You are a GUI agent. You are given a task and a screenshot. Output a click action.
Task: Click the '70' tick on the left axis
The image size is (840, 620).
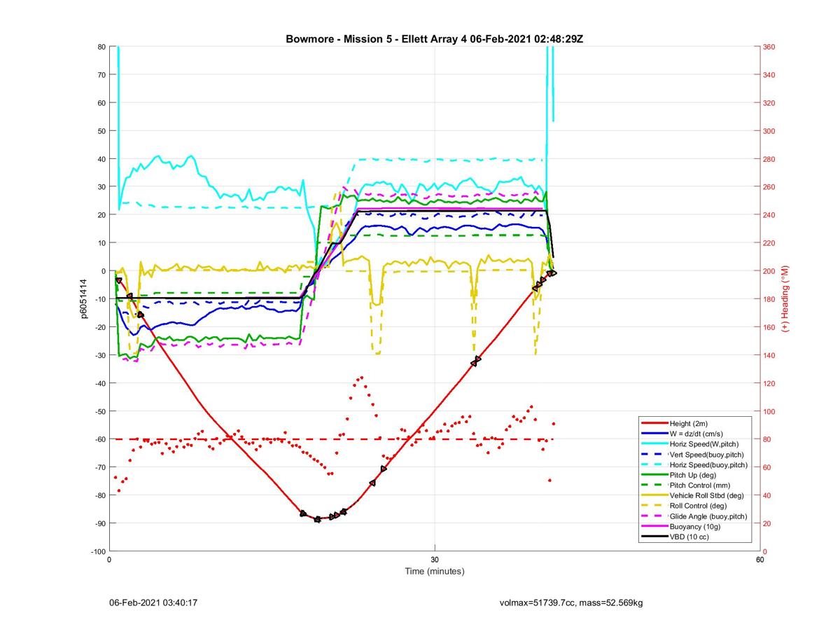(101, 75)
